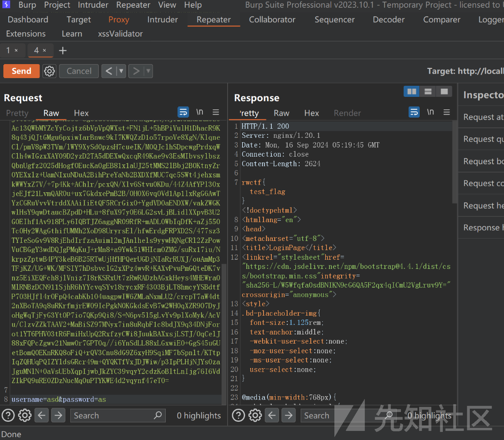504x440 pixels.
Task: Click the Content-Length: 2624 header line
Action: [x=281, y=163]
